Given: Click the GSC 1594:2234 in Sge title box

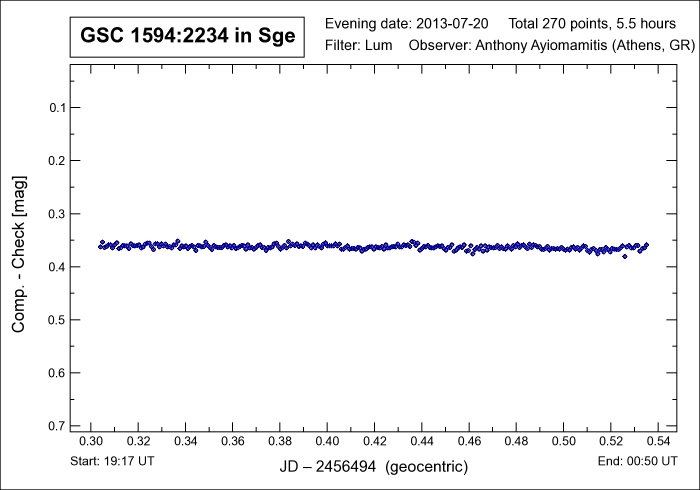Looking at the screenshot, I should coord(181,37).
